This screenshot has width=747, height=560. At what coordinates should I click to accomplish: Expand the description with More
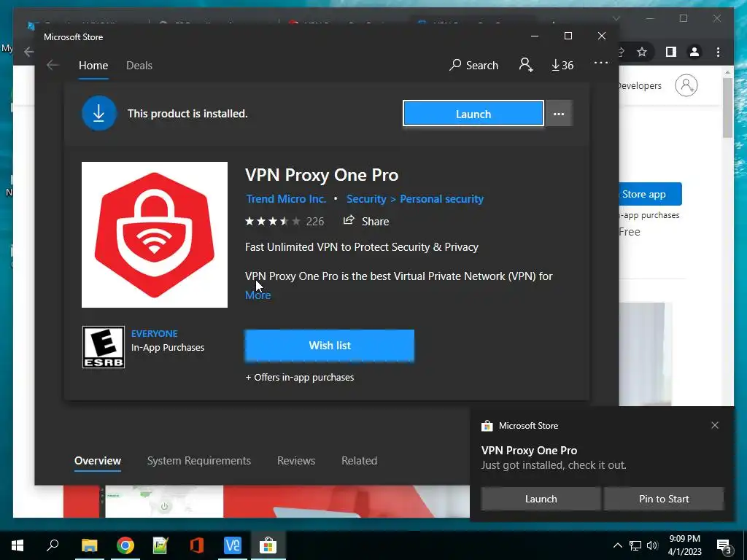258,295
